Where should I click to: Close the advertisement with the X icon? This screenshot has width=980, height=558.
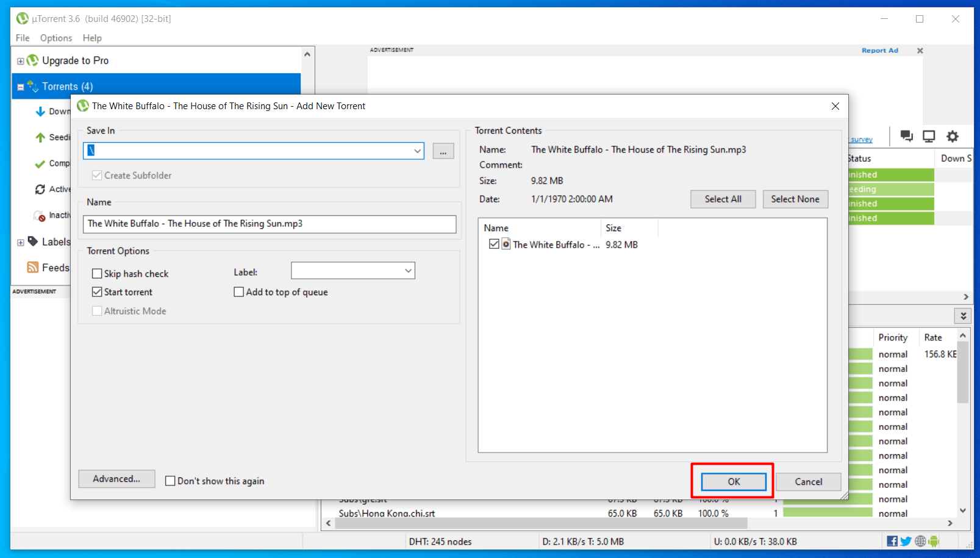tap(920, 51)
